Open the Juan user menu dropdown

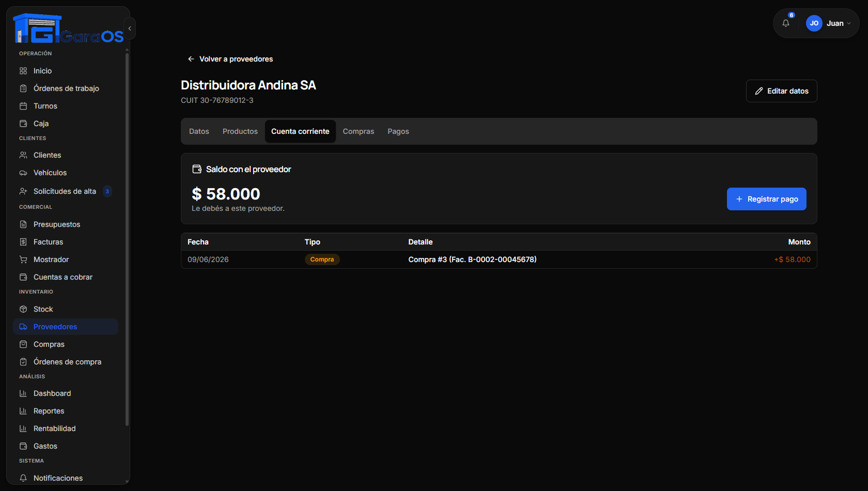pos(829,23)
